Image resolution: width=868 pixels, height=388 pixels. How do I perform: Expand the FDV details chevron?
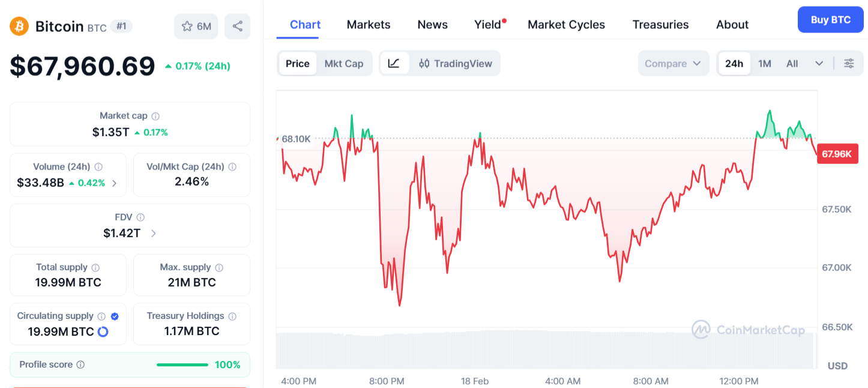154,233
